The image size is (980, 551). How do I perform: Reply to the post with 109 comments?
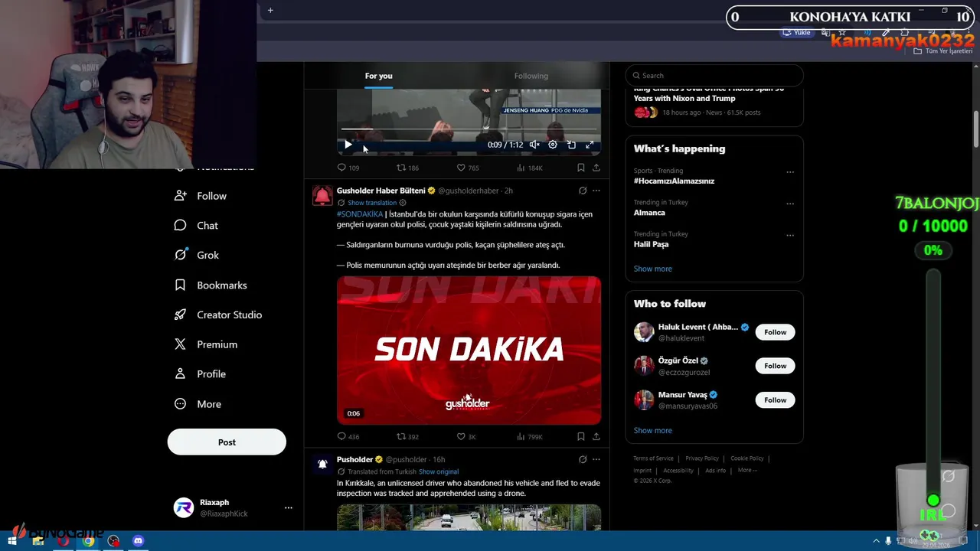(x=348, y=168)
